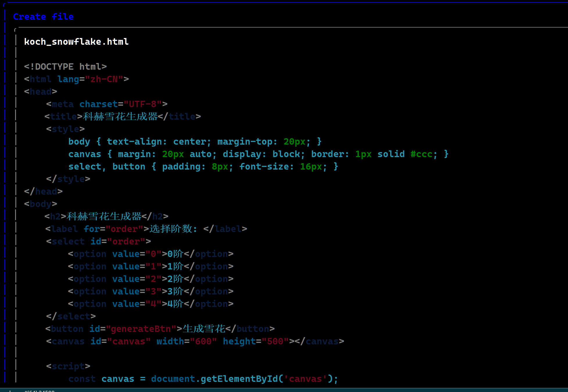Screen dimensions: 568x392
Task: Click the select id="order" opening tag
Action: pos(98,242)
